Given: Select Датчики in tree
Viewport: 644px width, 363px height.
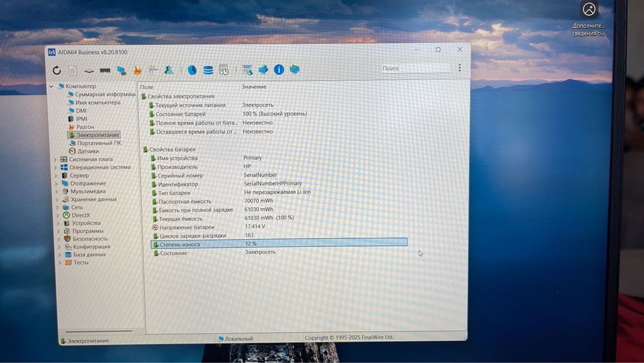Looking at the screenshot, I should (x=84, y=152).
